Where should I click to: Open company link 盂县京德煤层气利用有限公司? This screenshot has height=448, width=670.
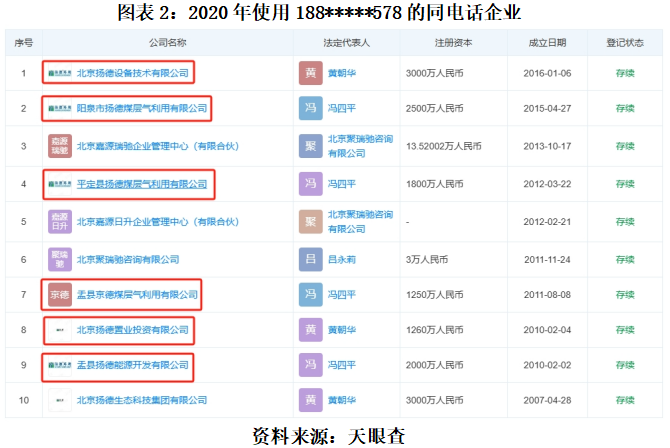coord(137,295)
